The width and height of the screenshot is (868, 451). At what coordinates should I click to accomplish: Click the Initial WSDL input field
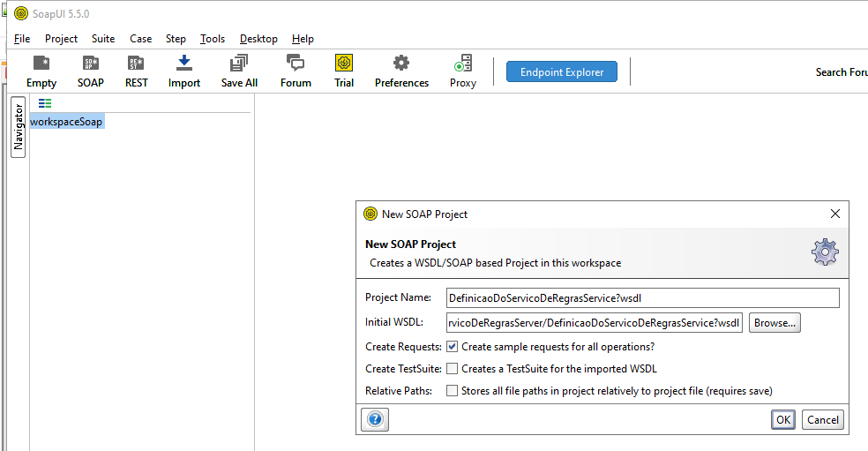point(594,323)
